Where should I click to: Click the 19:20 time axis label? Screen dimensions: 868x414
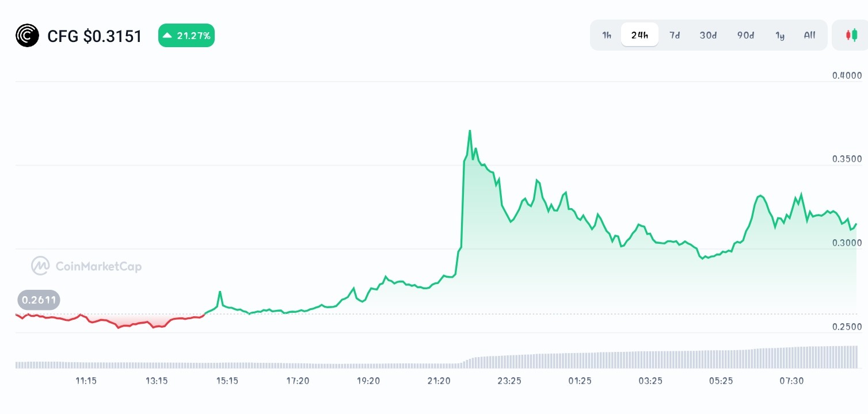(368, 381)
